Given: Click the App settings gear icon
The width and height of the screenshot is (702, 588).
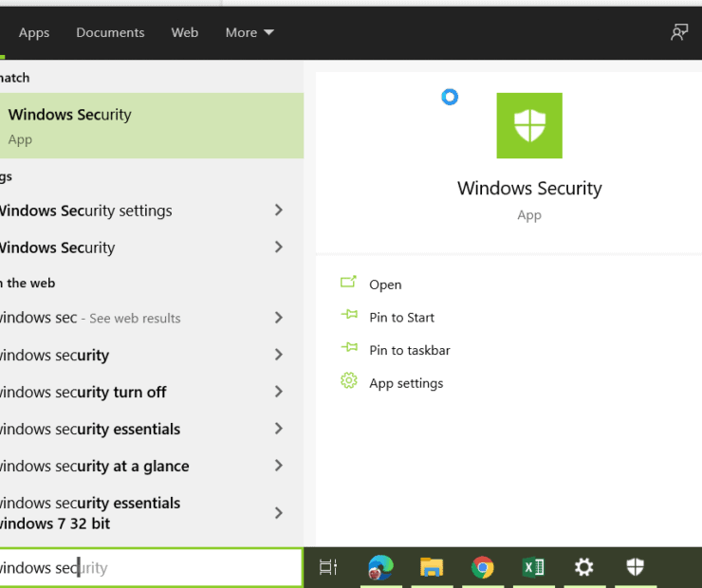Looking at the screenshot, I should tap(349, 381).
